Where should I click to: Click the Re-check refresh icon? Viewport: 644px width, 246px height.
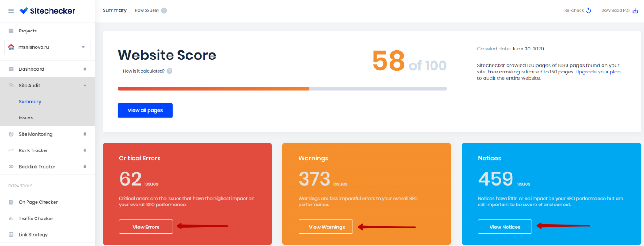[x=588, y=10]
